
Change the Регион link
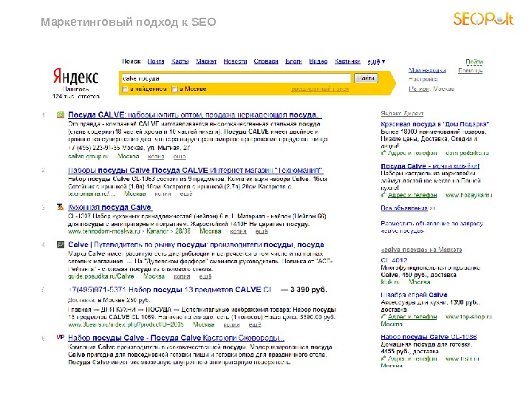(419, 89)
